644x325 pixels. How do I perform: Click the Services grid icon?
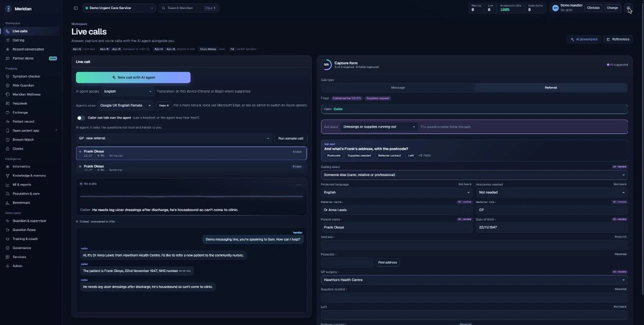(x=8, y=256)
